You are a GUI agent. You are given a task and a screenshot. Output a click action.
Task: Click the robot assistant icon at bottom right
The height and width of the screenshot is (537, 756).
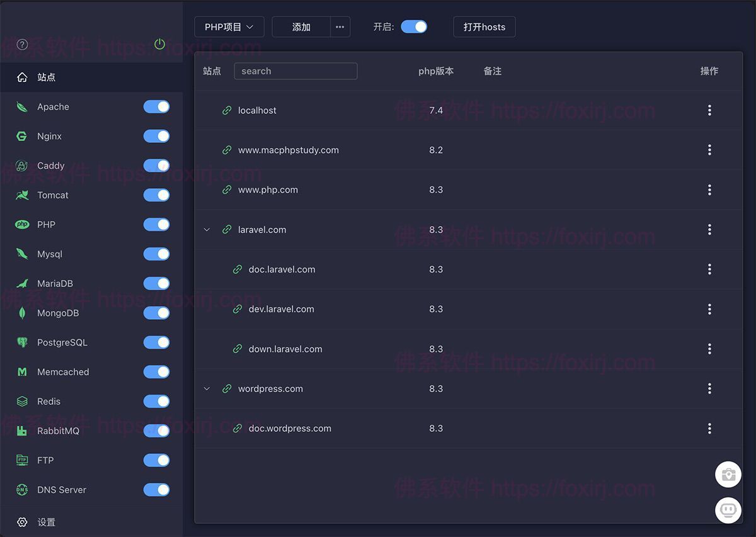(728, 510)
